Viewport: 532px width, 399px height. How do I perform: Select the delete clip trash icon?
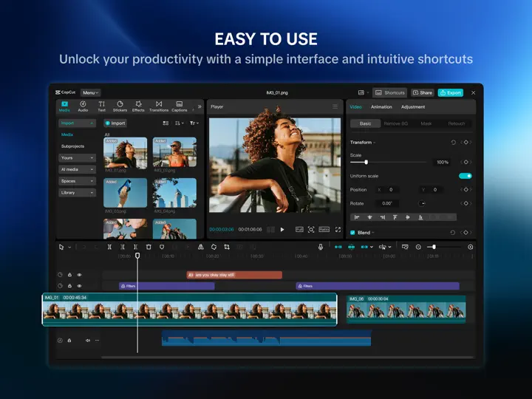pos(149,247)
